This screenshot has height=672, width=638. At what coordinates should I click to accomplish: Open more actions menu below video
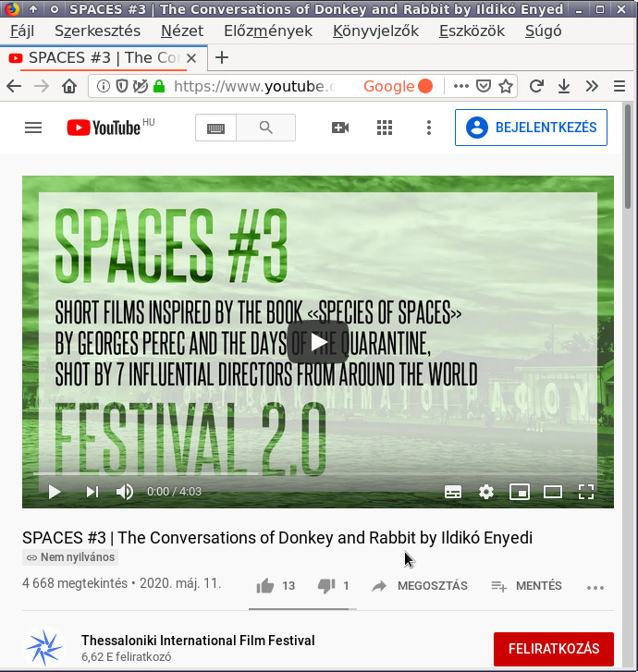click(x=595, y=588)
